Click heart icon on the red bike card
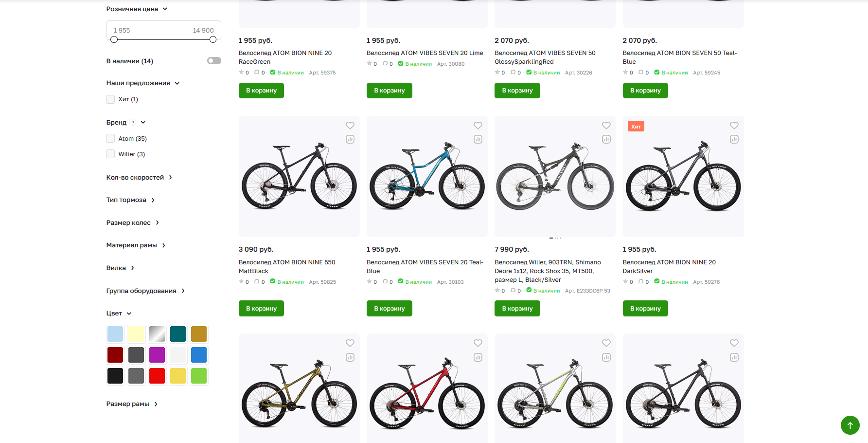868x443 pixels. [x=478, y=343]
